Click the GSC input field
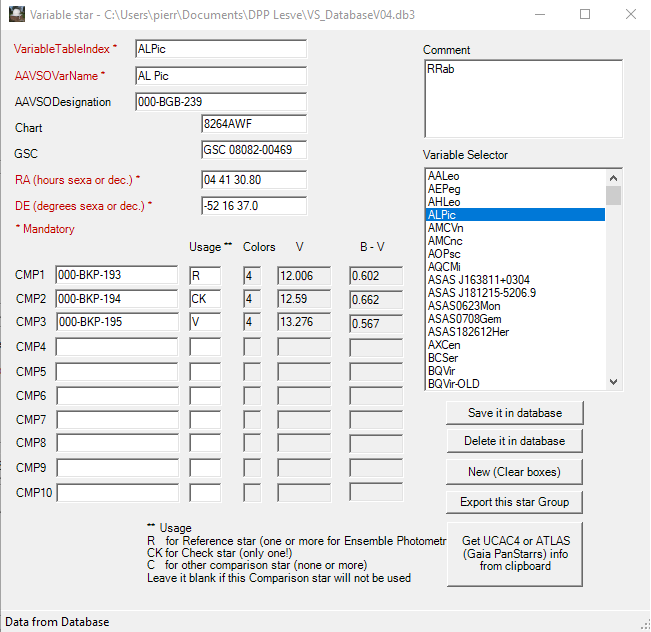The image size is (651, 632). (254, 150)
